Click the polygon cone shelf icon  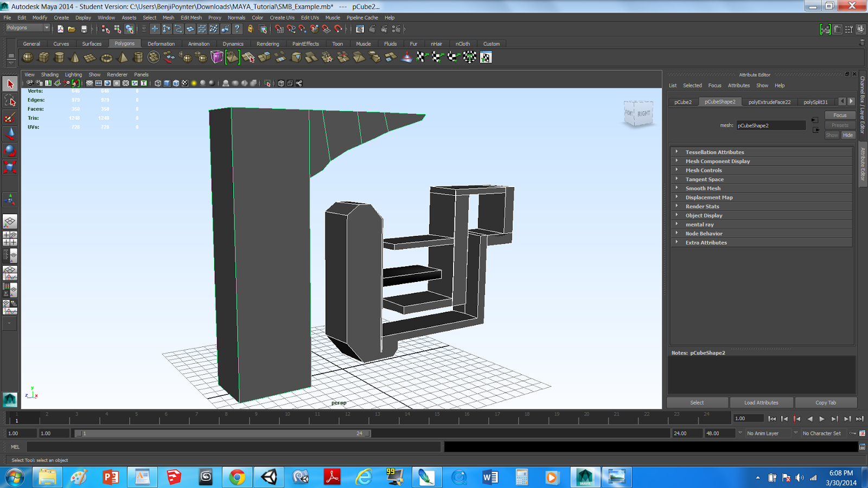[x=75, y=57]
